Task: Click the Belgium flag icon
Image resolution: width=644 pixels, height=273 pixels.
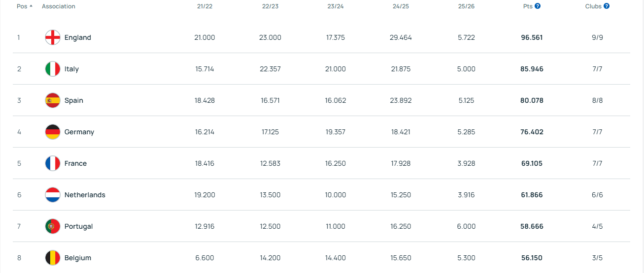Action: tap(53, 258)
